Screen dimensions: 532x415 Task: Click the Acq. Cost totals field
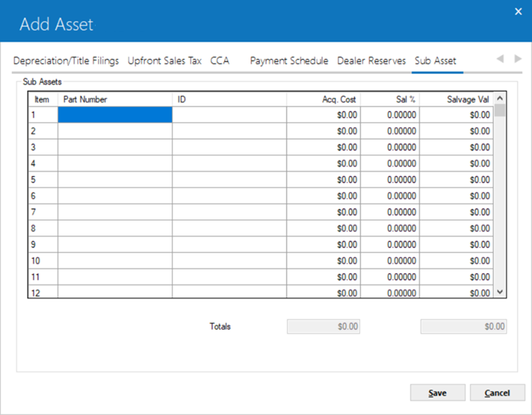tap(323, 326)
